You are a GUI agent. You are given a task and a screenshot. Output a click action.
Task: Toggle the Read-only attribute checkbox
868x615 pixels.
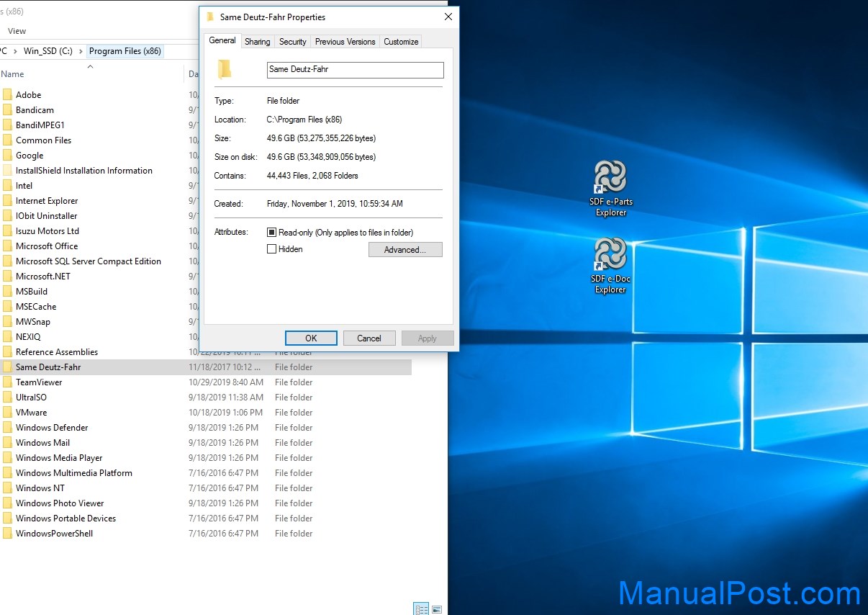click(x=271, y=233)
